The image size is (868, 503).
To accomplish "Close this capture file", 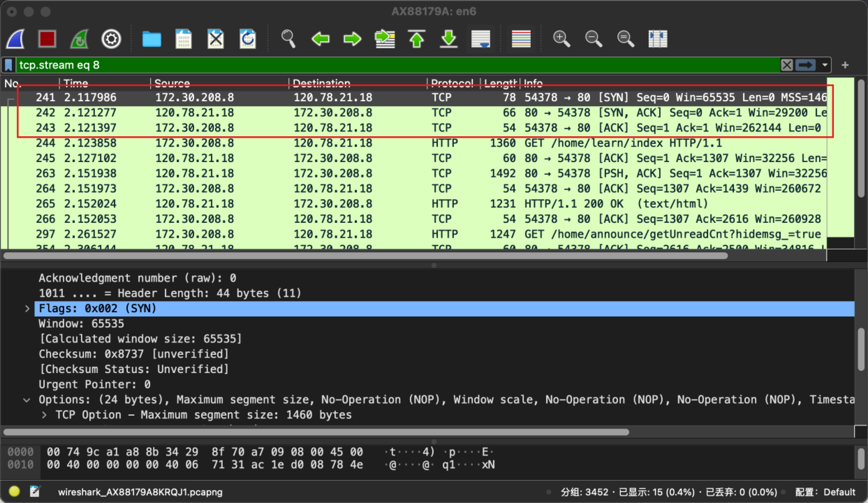I will click(x=216, y=39).
